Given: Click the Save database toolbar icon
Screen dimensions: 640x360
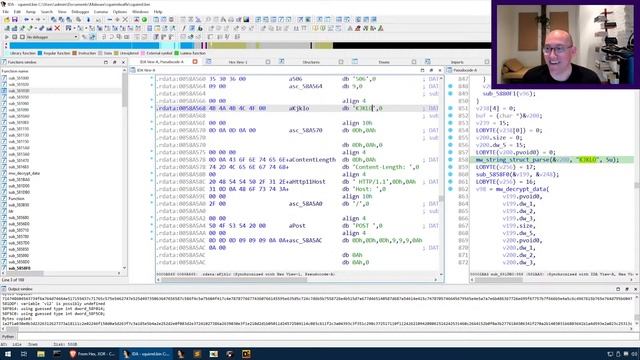Looking at the screenshot, I should pos(15,20).
